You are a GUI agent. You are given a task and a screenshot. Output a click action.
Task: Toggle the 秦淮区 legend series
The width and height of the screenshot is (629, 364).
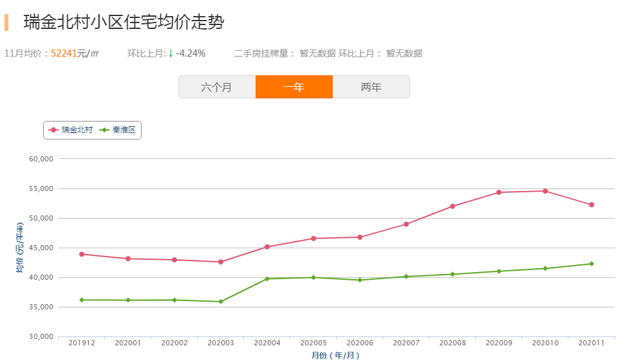click(x=118, y=130)
